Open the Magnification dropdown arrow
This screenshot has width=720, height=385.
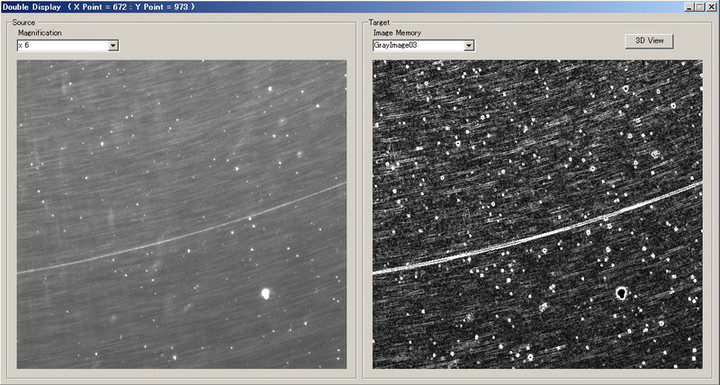[x=113, y=45]
